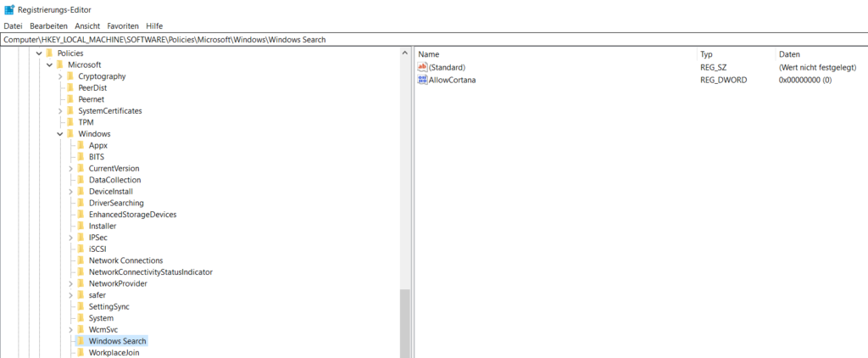Click the Peernet folder icon
The image size is (868, 358).
point(70,99)
